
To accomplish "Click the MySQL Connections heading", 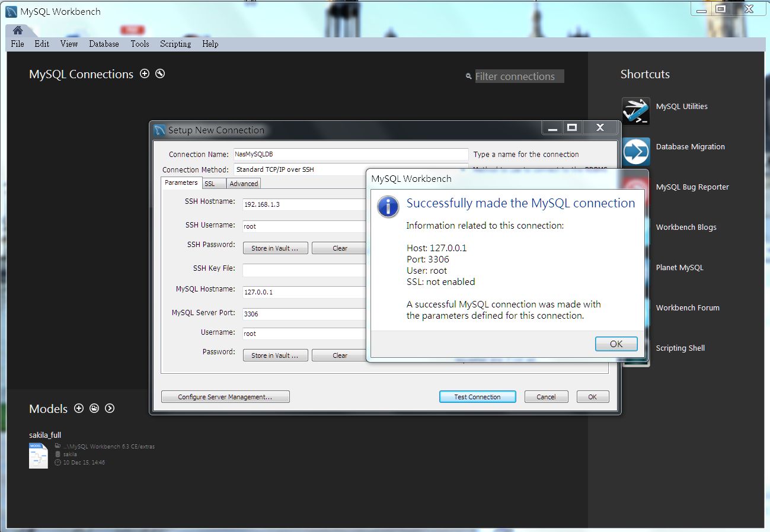I will point(81,74).
